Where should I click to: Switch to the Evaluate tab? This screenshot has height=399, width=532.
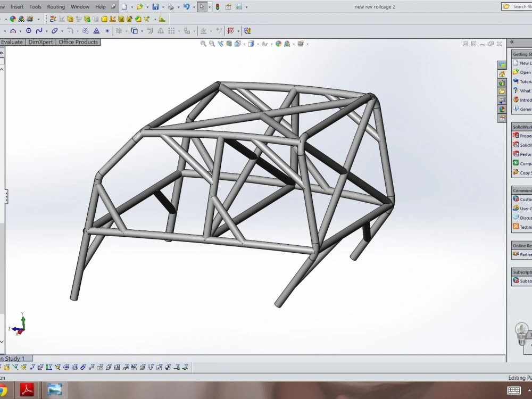[12, 42]
